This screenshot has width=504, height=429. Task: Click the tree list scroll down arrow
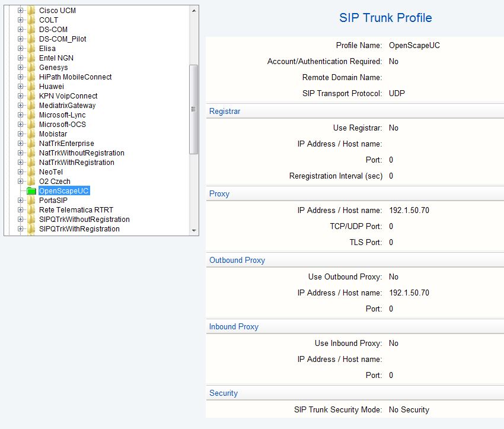tap(194, 230)
